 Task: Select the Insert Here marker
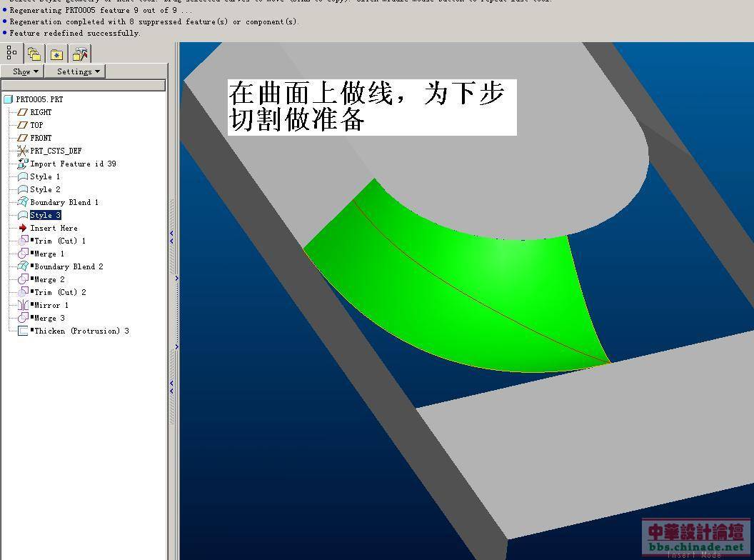[x=54, y=228]
